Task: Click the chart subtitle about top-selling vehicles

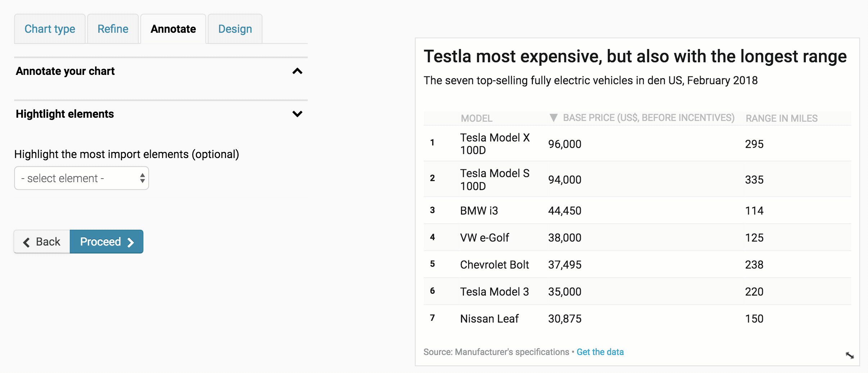Action: pyautogui.click(x=590, y=80)
